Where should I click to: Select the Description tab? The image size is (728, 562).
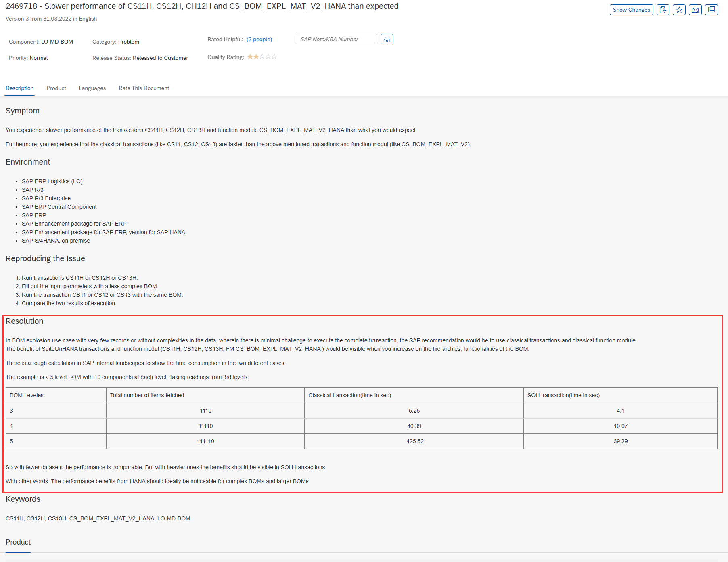[19, 88]
